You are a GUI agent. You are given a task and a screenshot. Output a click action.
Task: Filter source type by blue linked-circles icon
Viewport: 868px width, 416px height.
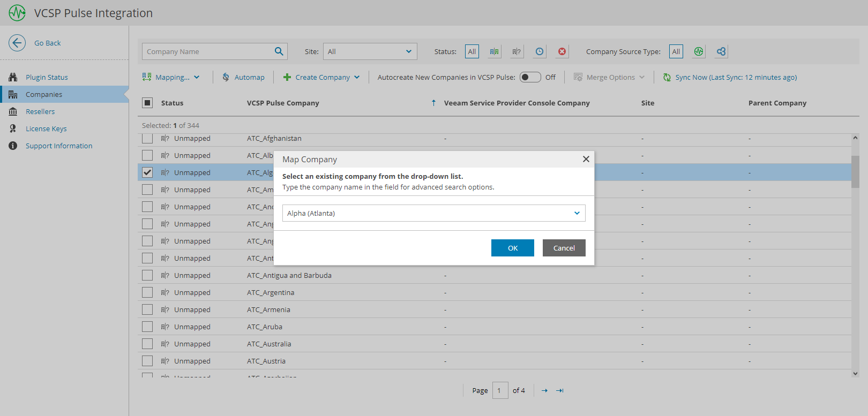[x=721, y=51]
